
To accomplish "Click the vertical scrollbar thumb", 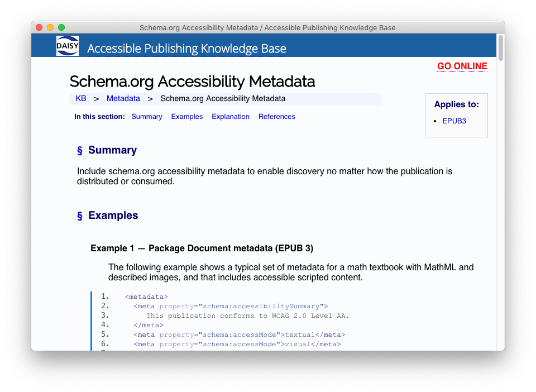I will [x=501, y=48].
